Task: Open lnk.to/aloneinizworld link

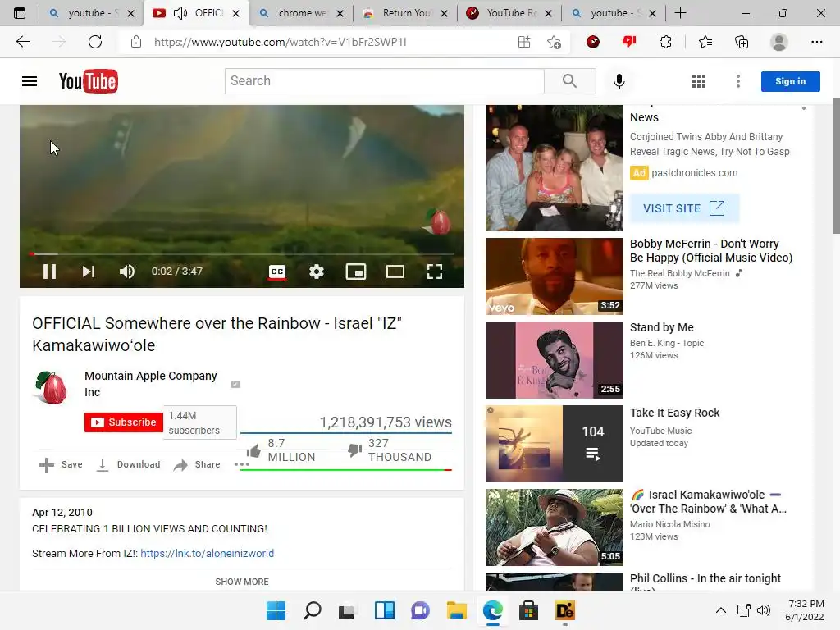Action: 207,554
